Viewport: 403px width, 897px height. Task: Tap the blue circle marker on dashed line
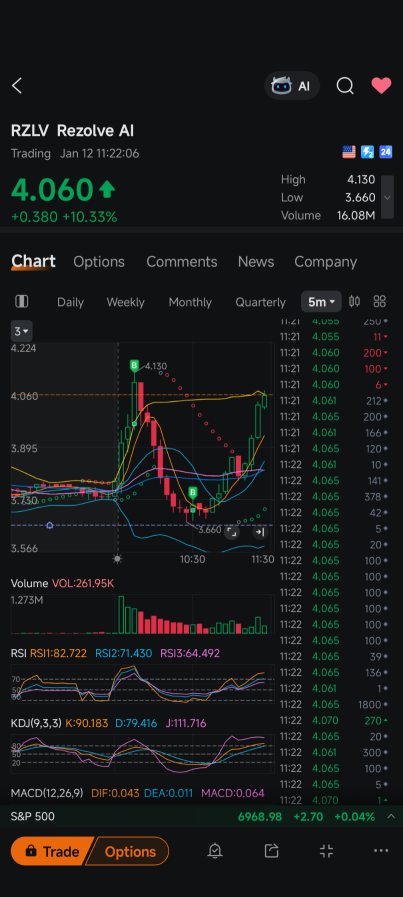coord(50,525)
